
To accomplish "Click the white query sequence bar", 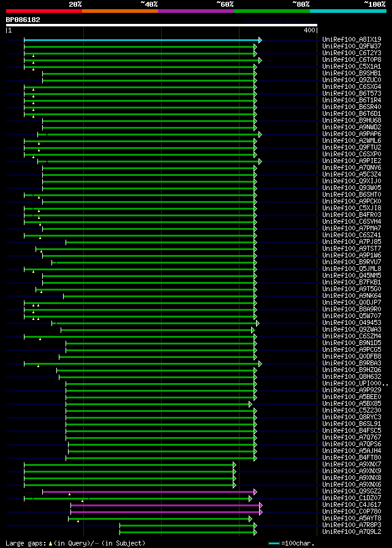I will (162, 25).
